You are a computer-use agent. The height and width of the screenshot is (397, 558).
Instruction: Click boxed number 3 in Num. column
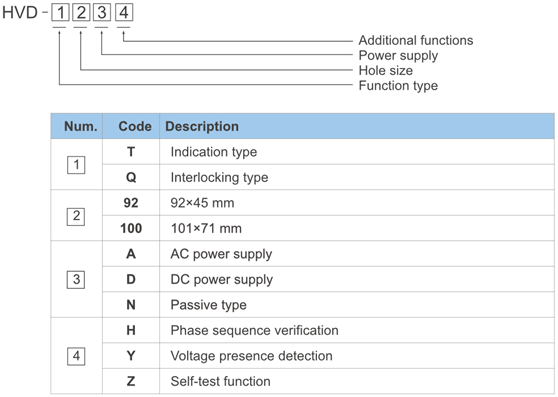[76, 280]
